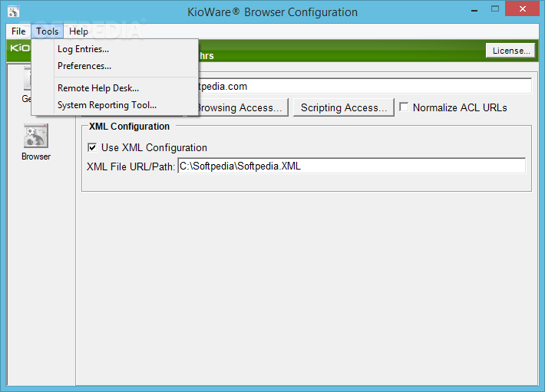Close the Browser Configuration window
The height and width of the screenshot is (392, 545).
click(x=522, y=9)
